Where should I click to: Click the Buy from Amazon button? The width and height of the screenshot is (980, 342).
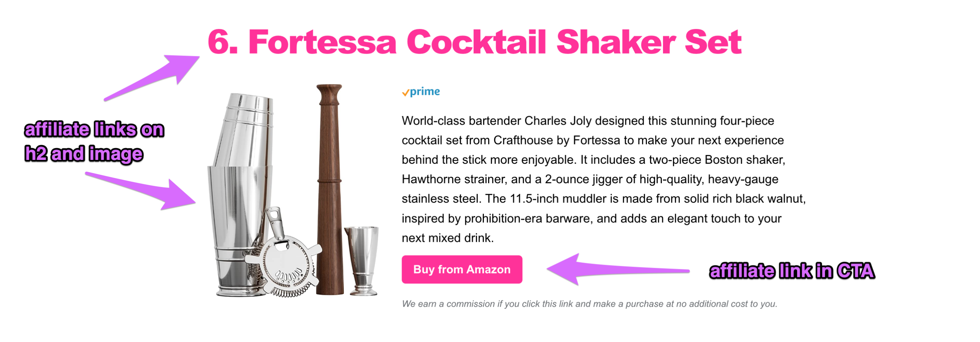pos(461,269)
